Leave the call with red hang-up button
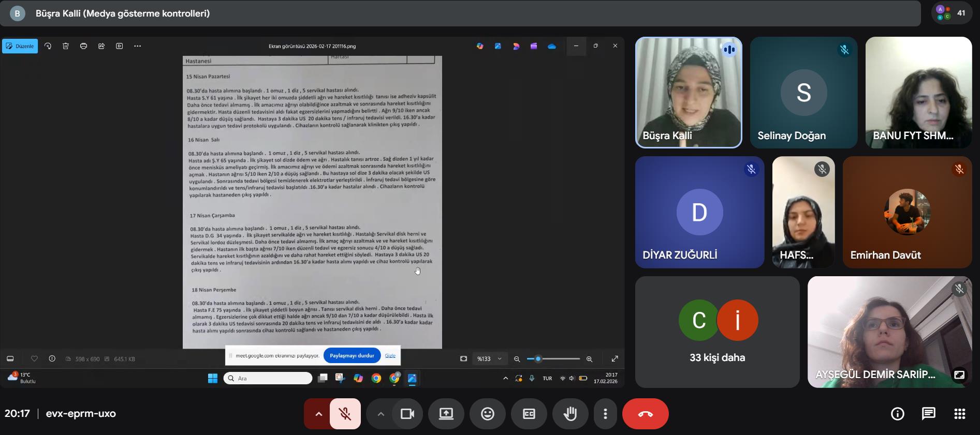Viewport: 980px width, 435px height. click(x=645, y=414)
